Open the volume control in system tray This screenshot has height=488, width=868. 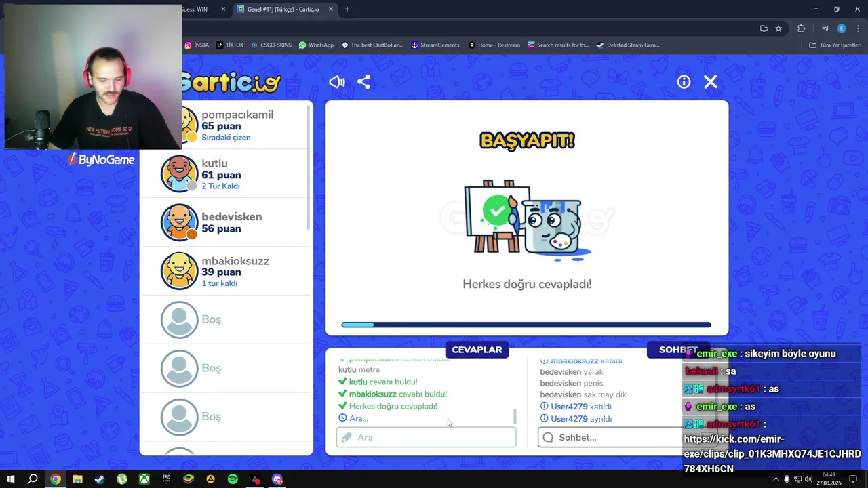click(808, 479)
